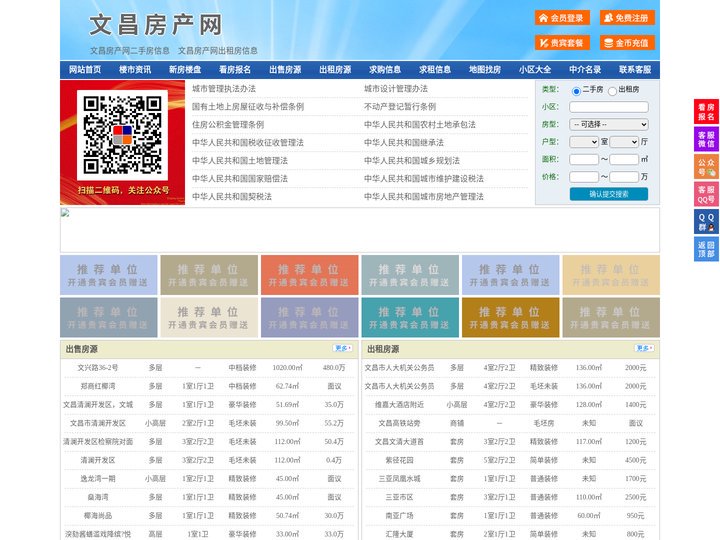Open 城市设计管理办法 link
The height and width of the screenshot is (540, 720).
(x=396, y=89)
